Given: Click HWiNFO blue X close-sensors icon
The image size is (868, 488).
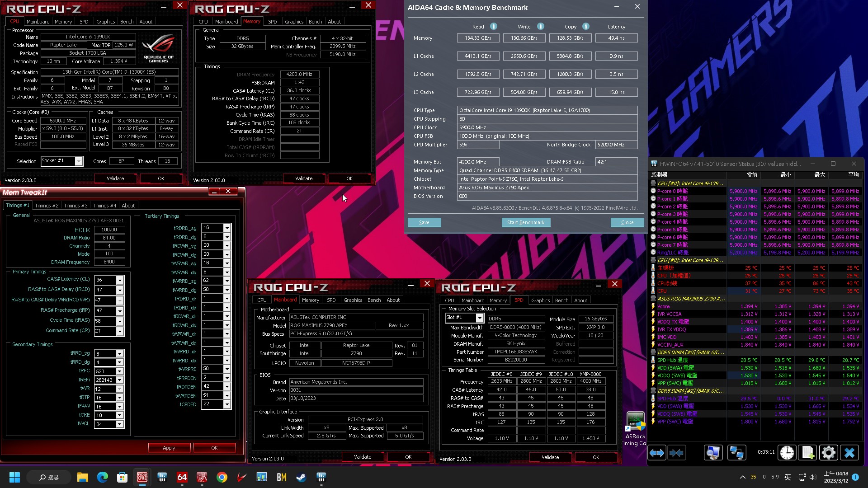Looking at the screenshot, I should point(849,453).
